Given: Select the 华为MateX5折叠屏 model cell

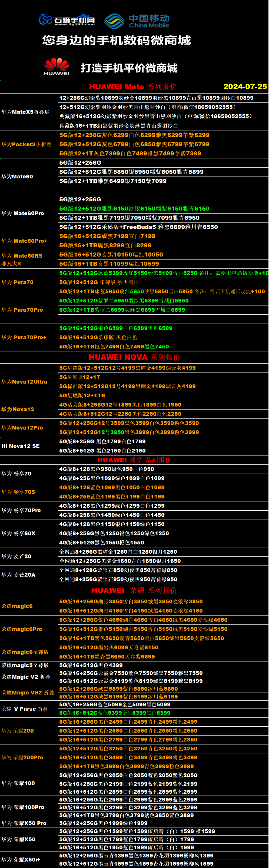Looking at the screenshot, I should (29, 112).
